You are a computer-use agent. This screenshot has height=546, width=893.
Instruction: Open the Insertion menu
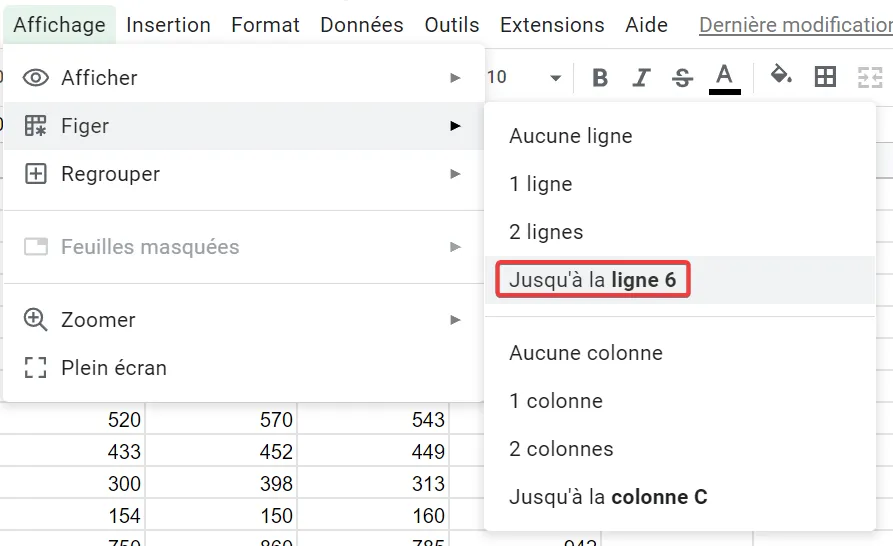[x=169, y=25]
